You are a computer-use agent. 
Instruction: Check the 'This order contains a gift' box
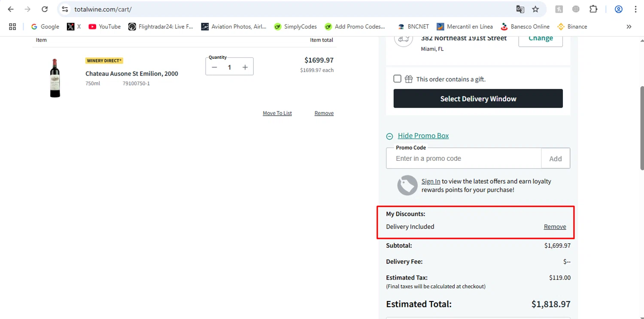coord(398,79)
